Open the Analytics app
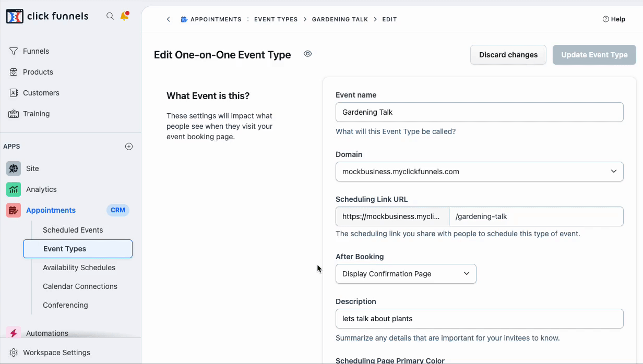The image size is (643, 364). [41, 189]
